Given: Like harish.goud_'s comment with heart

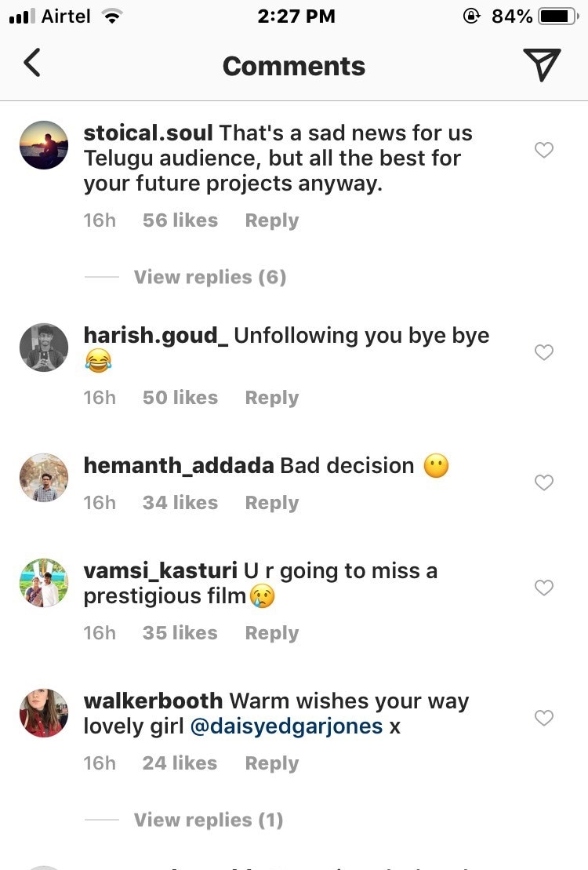Looking at the screenshot, I should tap(544, 352).
